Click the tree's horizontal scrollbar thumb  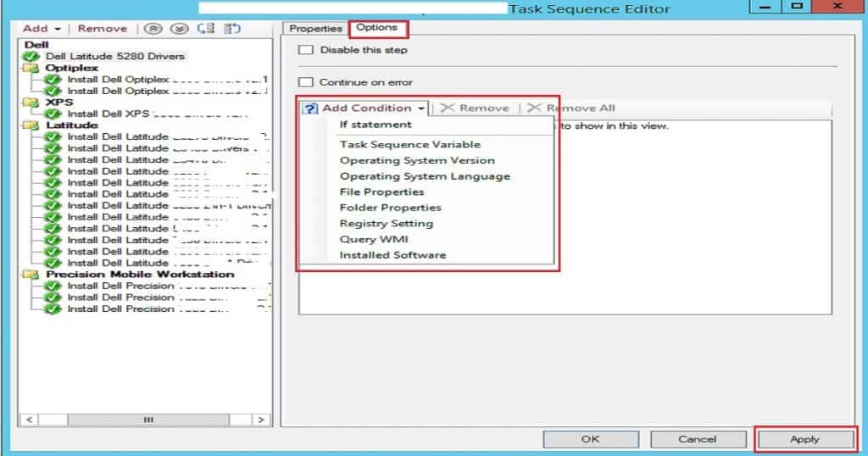click(x=148, y=420)
